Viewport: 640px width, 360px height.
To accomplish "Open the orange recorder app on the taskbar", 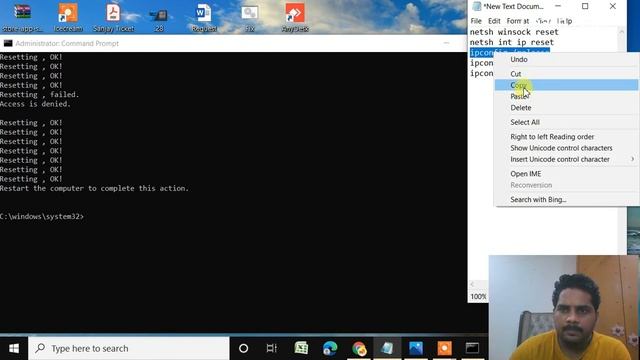I will [444, 348].
